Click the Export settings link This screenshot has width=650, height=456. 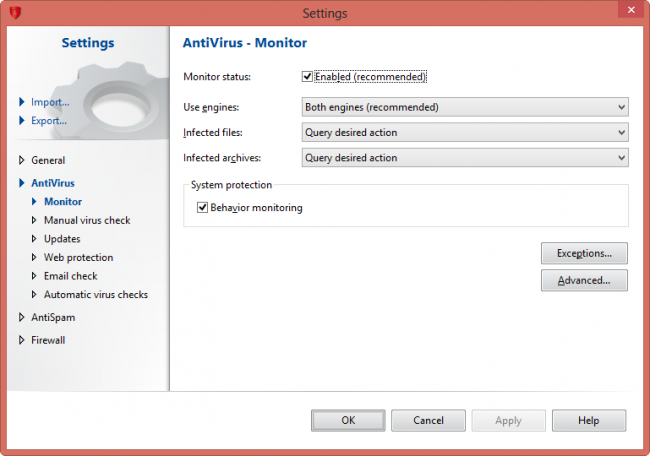(49, 121)
